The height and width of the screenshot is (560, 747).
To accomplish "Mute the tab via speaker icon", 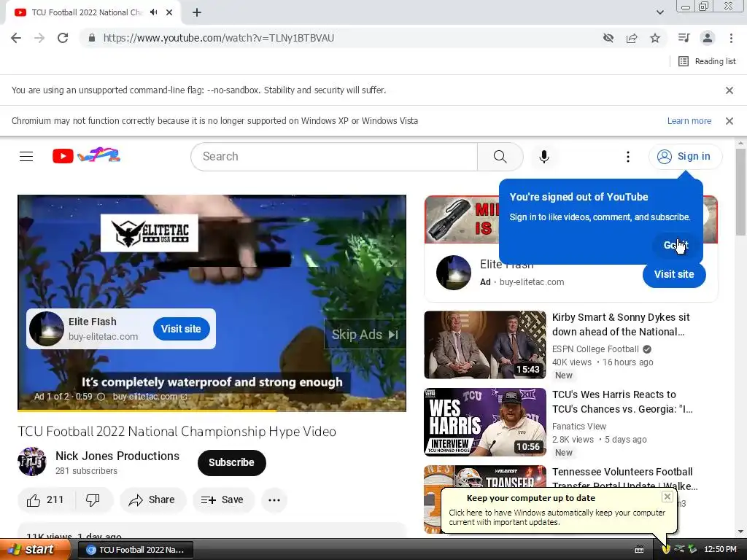I will [153, 12].
